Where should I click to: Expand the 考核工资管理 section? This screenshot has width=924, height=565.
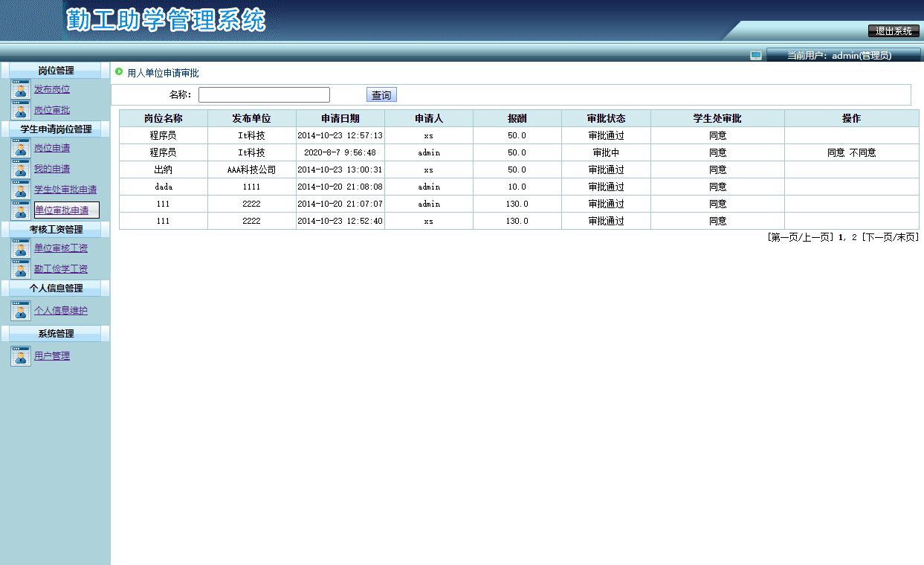click(x=55, y=229)
